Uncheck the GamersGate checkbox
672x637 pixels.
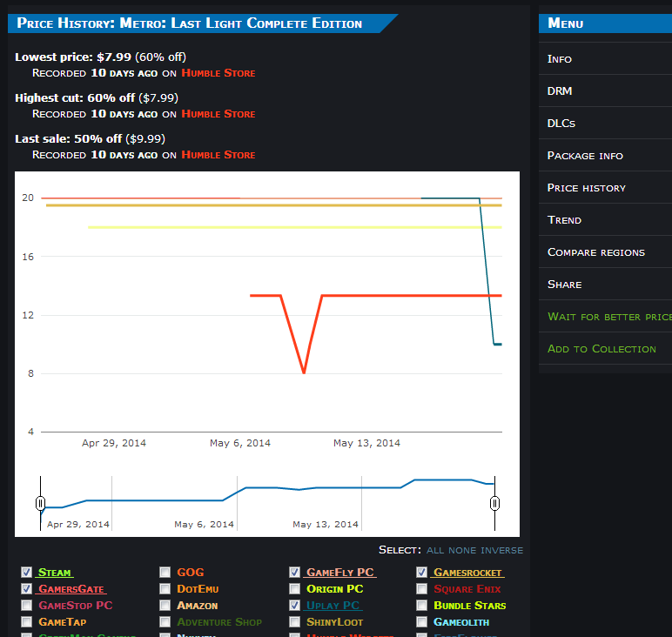(27, 589)
